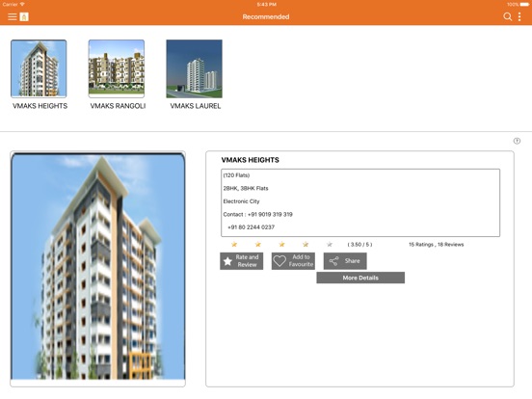Share this property listing
Image resolution: width=532 pixels, height=399 pixels.
coord(345,261)
